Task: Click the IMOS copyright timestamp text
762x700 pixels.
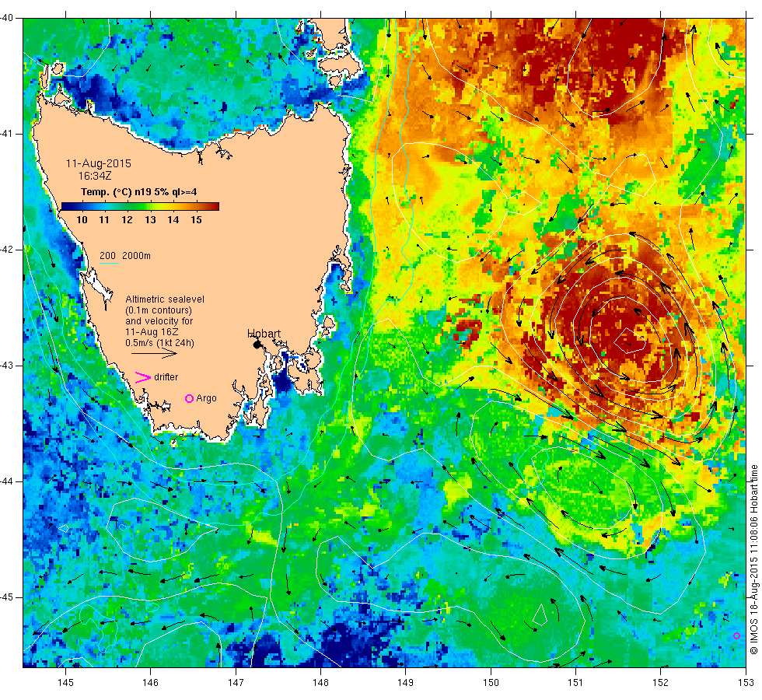Action: point(753,559)
